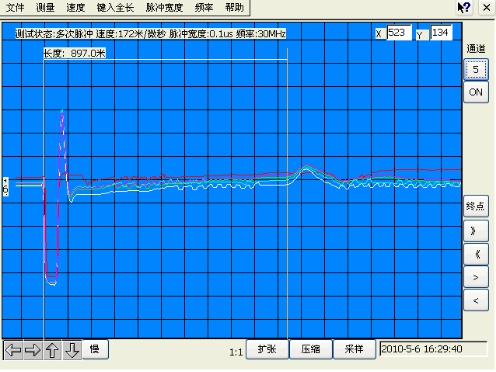
Task: Click the 采样 sampling button
Action: (x=354, y=349)
